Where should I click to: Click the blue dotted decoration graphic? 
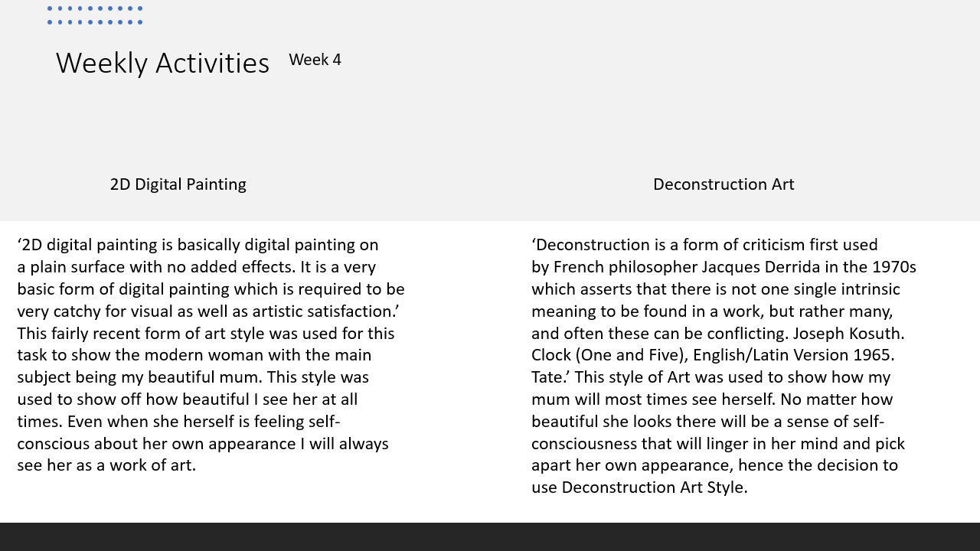point(95,15)
